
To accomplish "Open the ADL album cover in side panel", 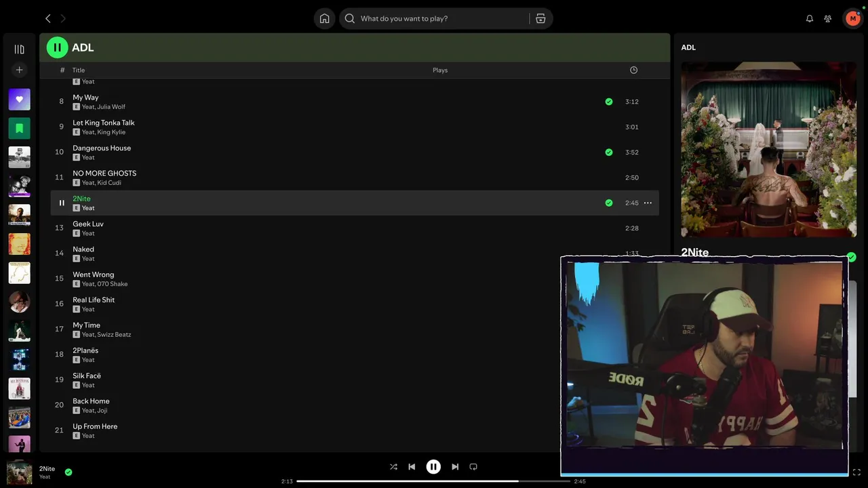I will coord(768,149).
